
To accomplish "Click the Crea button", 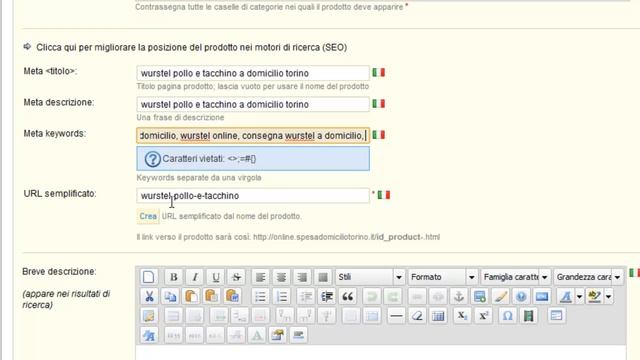I will point(148,216).
